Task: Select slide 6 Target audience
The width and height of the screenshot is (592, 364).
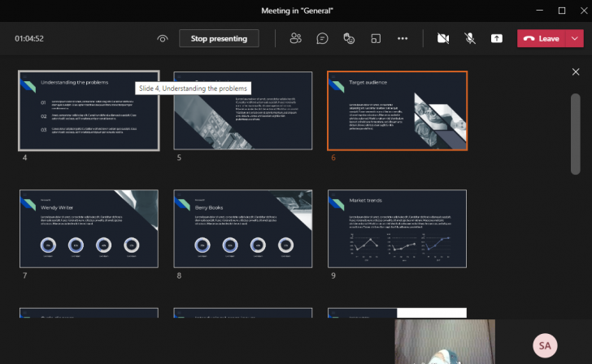Action: [397, 111]
